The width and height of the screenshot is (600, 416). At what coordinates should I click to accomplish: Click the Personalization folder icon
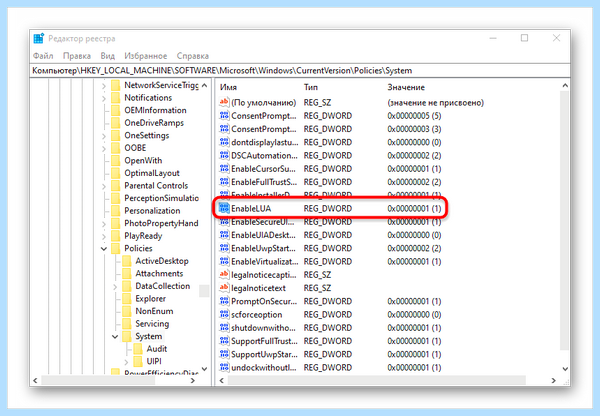[116, 210]
